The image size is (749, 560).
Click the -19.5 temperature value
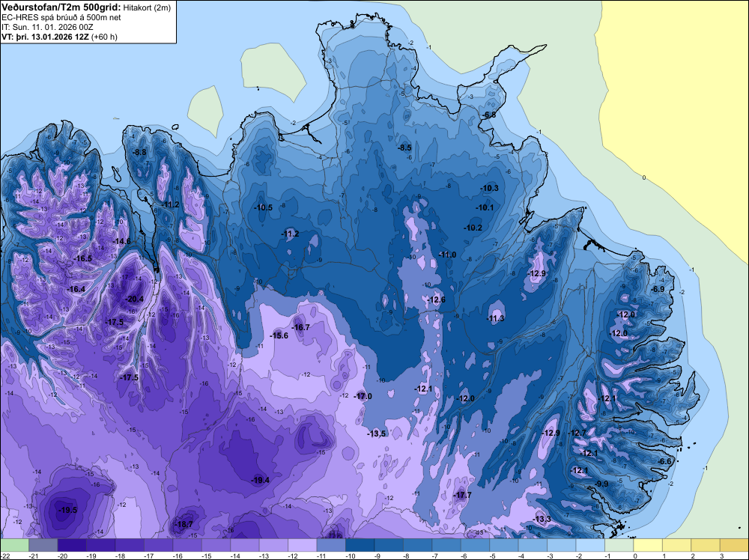(67, 510)
